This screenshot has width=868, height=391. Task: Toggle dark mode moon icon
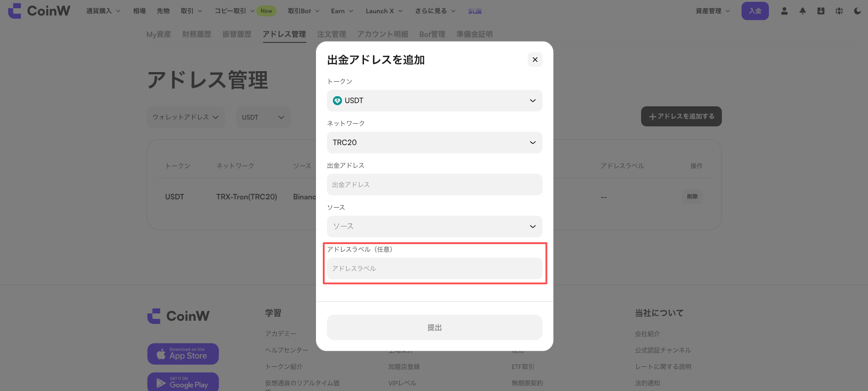[x=857, y=11]
